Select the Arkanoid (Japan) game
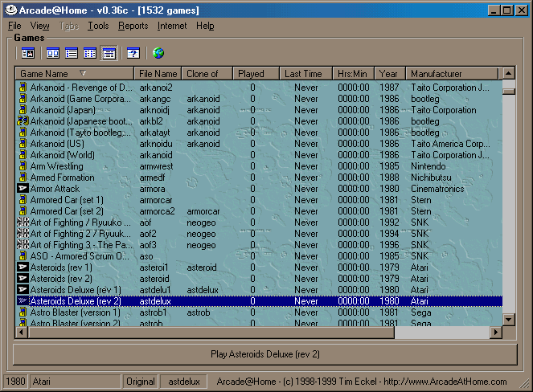Viewport: 533px width, 392px height. pyautogui.click(x=259, y=110)
